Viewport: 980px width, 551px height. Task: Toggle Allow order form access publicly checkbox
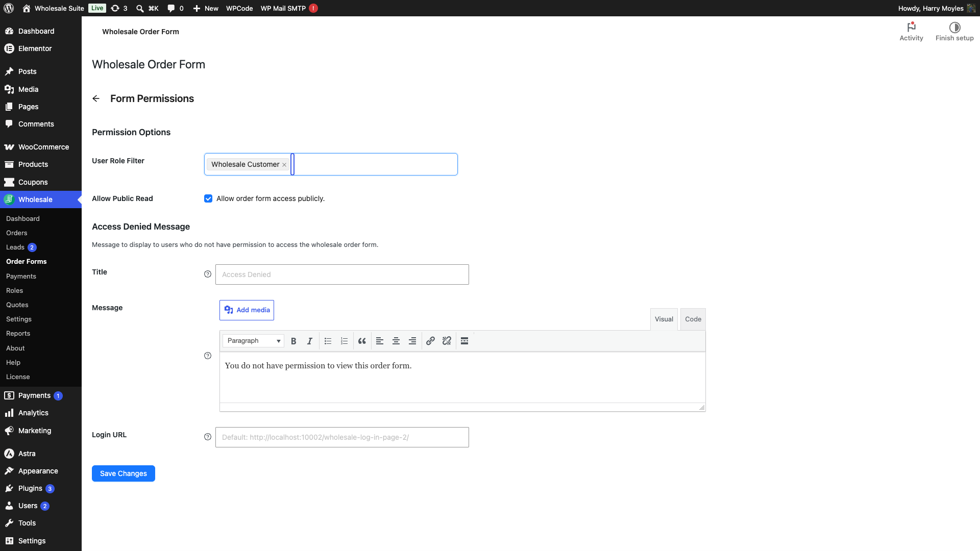(x=208, y=198)
